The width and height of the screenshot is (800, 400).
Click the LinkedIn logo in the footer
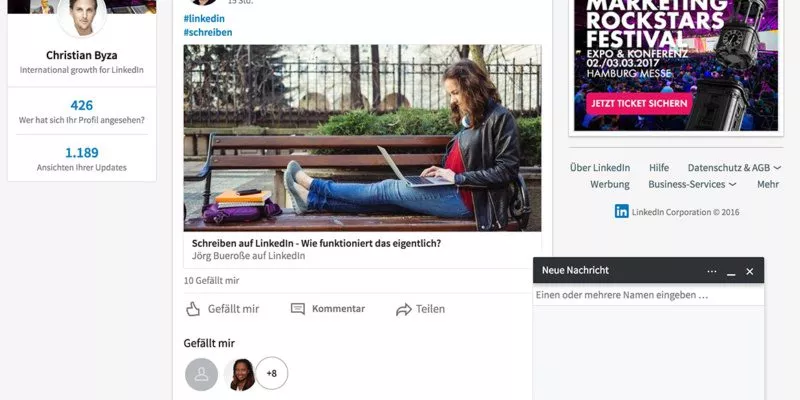pos(621,211)
